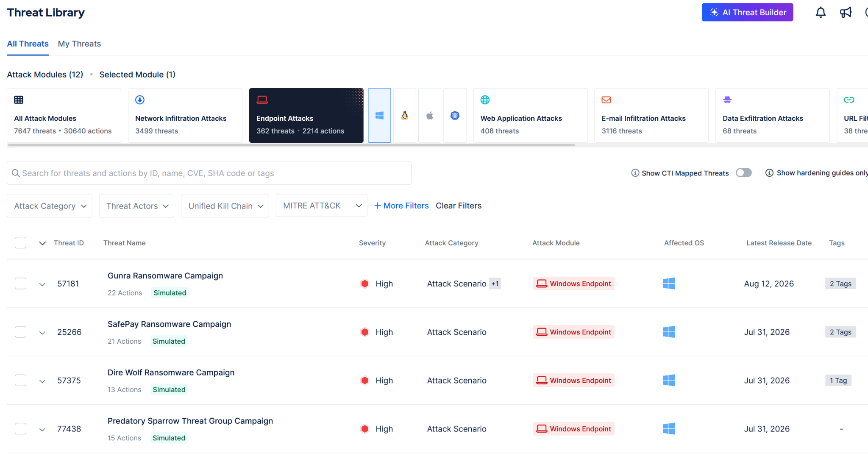Open the Threat Actors filter dropdown
The width and height of the screenshot is (868, 456).
coord(136,206)
